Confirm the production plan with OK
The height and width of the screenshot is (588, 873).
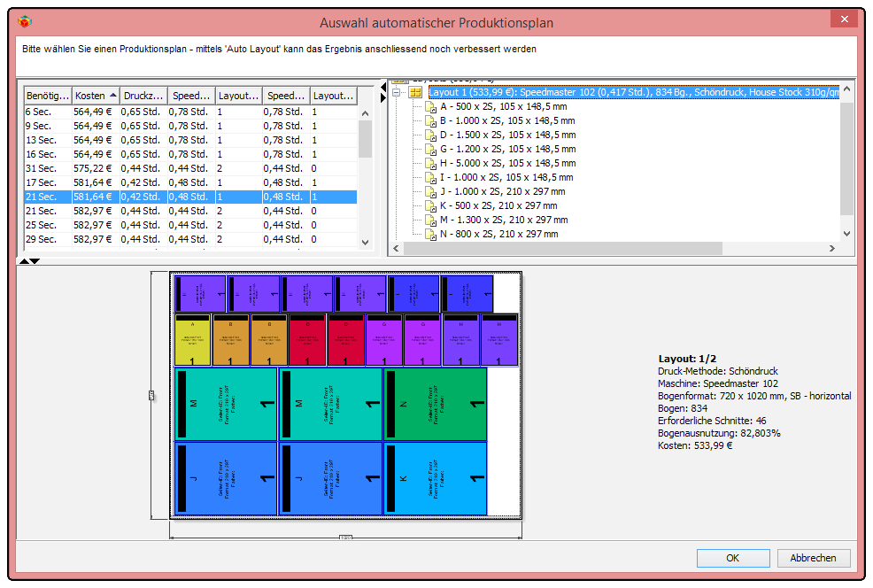tap(734, 558)
